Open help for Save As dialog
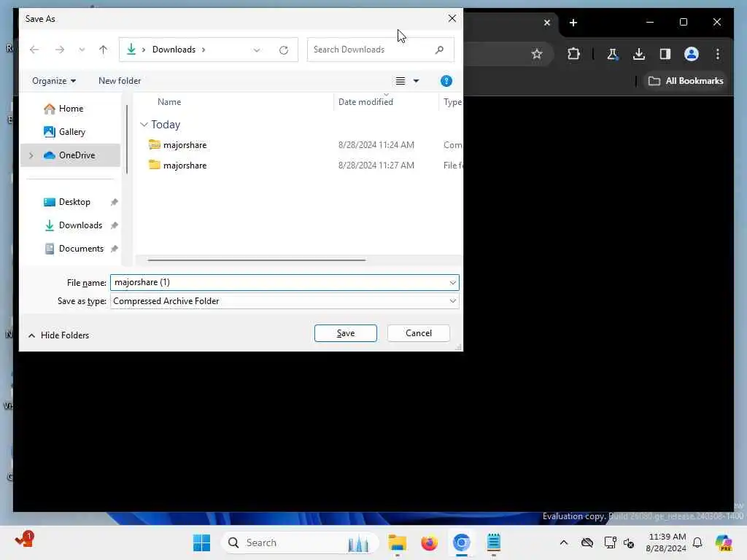Screen dimensions: 747x560 pyautogui.click(x=446, y=81)
